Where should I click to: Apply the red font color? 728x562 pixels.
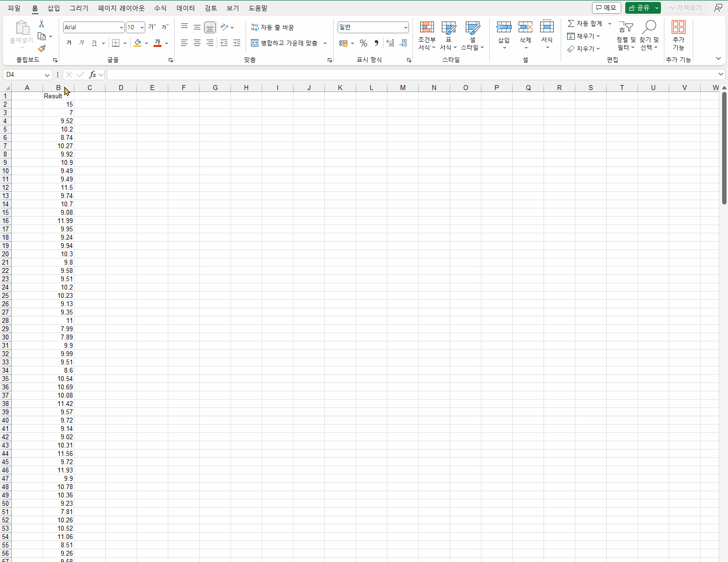click(x=158, y=43)
